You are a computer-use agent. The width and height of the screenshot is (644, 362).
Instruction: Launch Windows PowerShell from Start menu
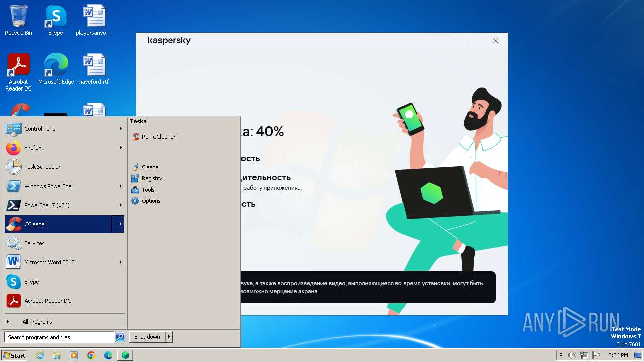coord(64,186)
